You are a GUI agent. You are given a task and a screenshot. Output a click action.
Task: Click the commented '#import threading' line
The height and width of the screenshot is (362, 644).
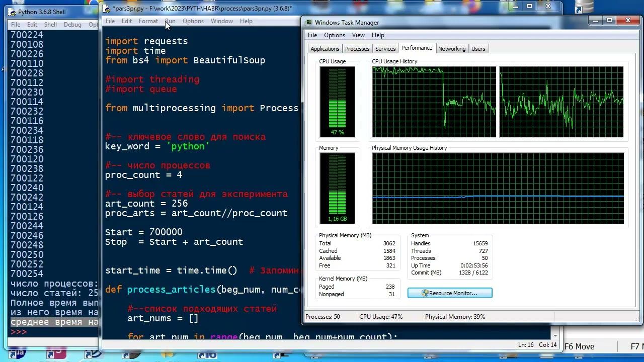coord(152,79)
